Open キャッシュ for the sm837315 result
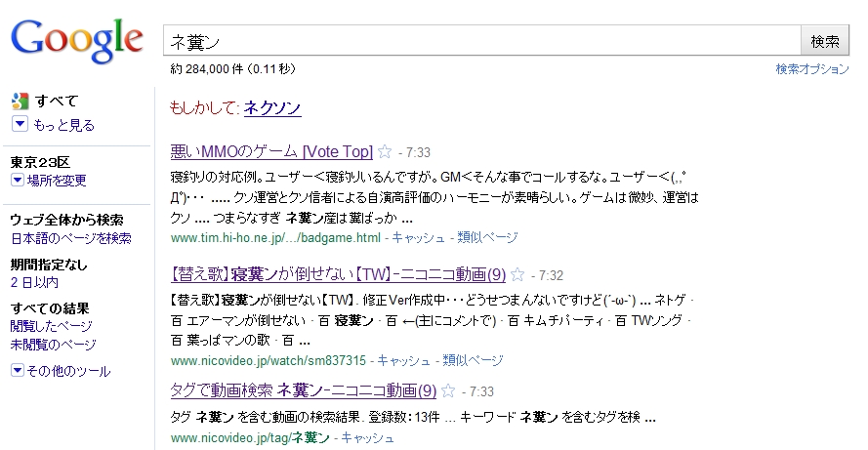The image size is (868, 450). [x=403, y=360]
